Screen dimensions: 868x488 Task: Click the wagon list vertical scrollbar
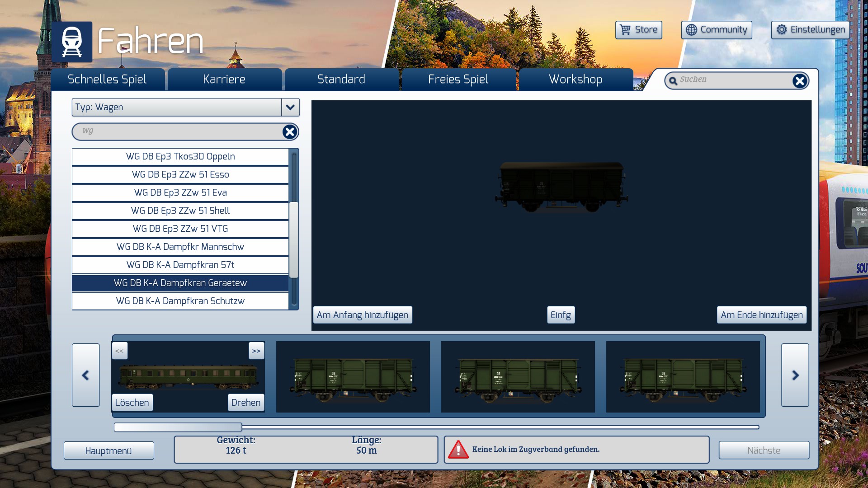[x=294, y=239]
